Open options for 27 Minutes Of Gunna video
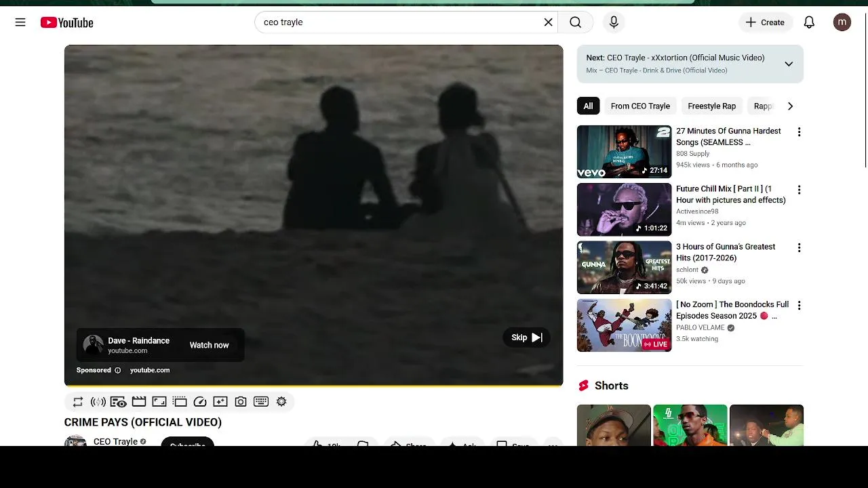This screenshot has height=488, width=868. point(799,132)
